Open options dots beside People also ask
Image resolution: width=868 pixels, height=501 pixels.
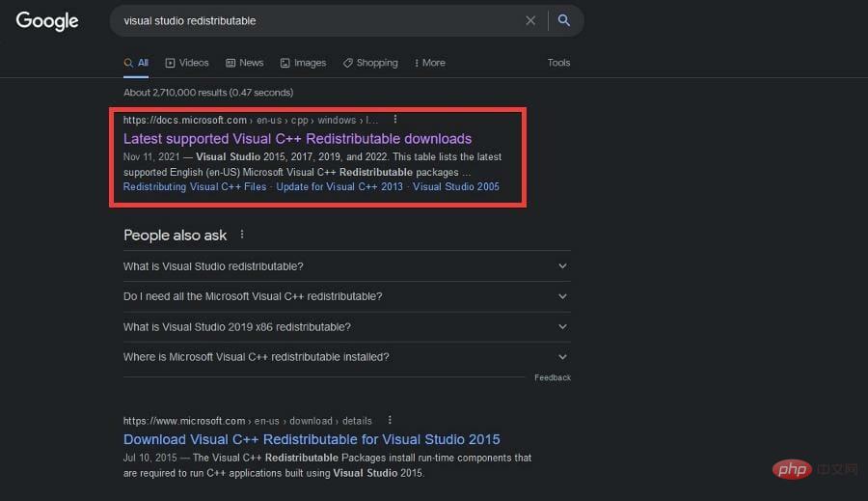(x=242, y=235)
